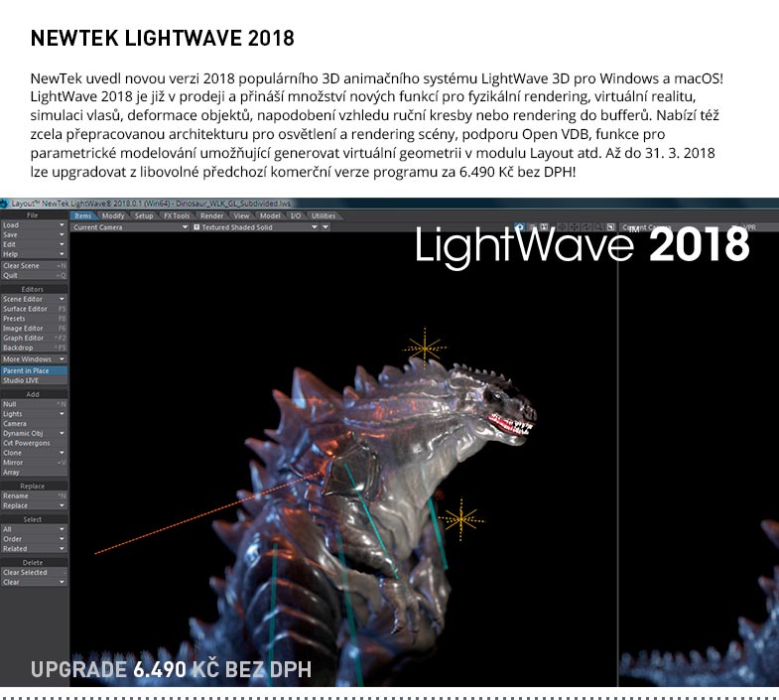The height and width of the screenshot is (700, 779).
Task: Switch to the Setup tab
Action: coord(144,215)
